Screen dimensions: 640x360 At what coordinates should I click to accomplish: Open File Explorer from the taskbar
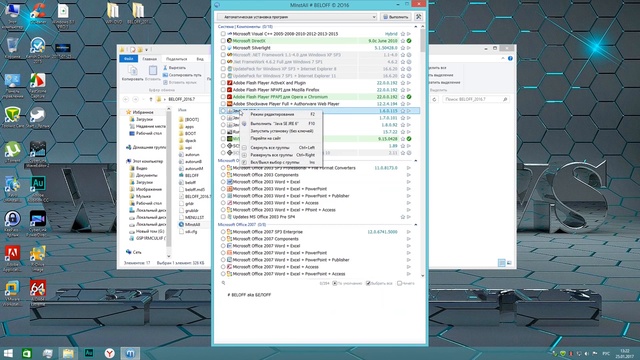point(68,353)
